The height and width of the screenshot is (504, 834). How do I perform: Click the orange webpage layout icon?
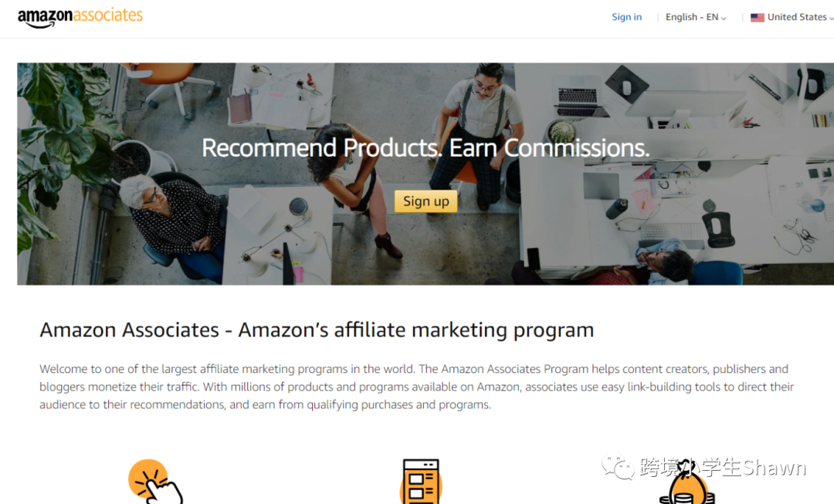coord(421,481)
